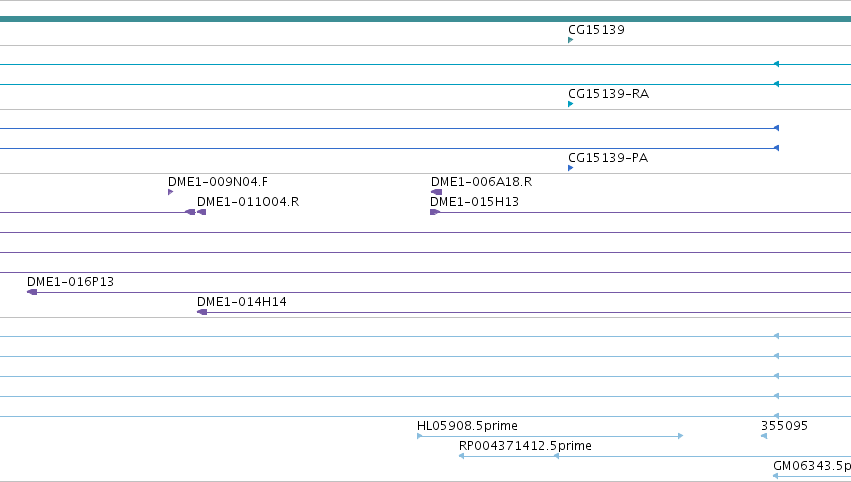Image resolution: width=851 pixels, height=482 pixels.
Task: Select the DME1-014H14 feature label
Action: tap(242, 302)
